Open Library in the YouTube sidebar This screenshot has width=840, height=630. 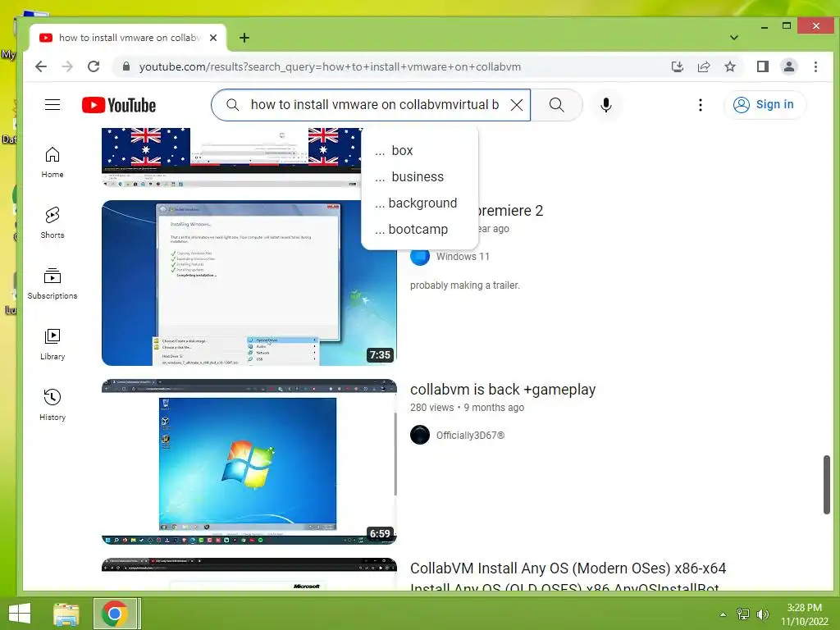[52, 345]
